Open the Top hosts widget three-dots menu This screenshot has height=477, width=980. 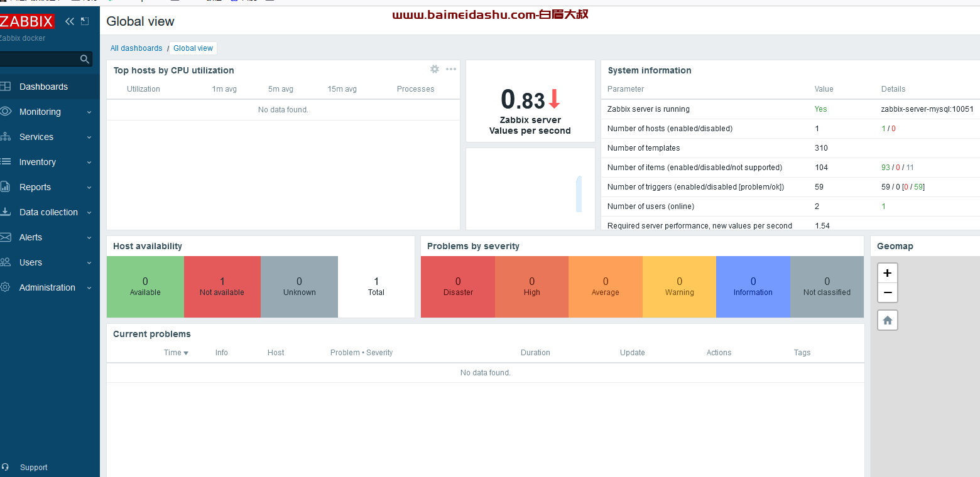[451, 69]
